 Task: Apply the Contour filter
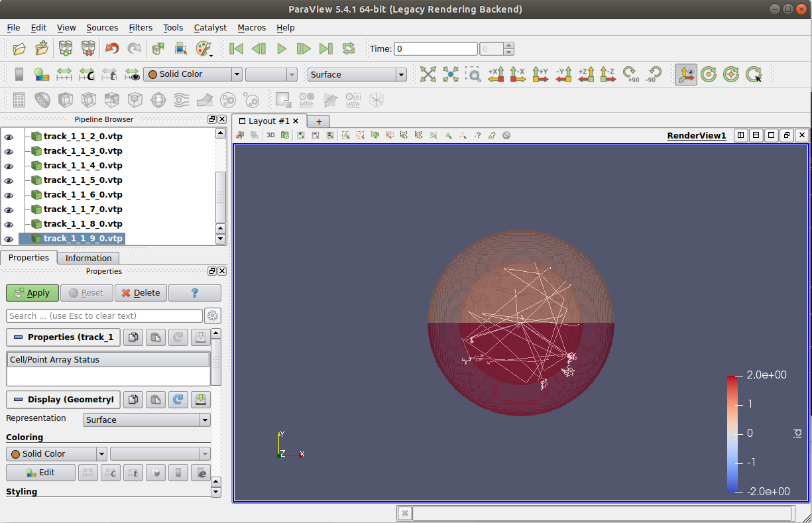point(41,99)
